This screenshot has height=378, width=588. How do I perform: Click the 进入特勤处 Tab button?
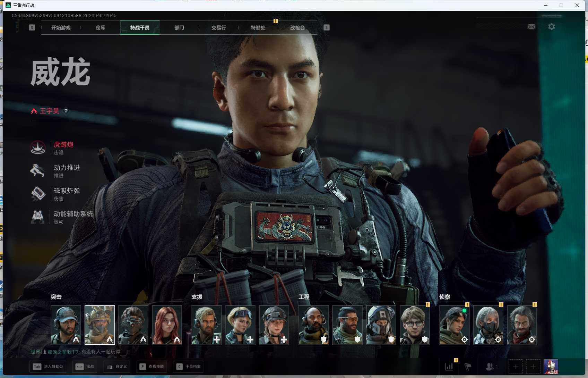(x=48, y=367)
